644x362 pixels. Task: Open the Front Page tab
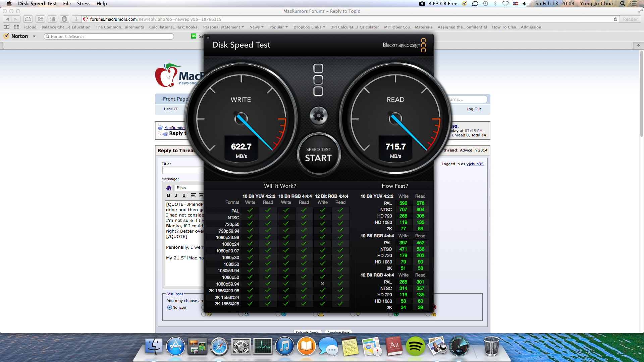click(175, 99)
